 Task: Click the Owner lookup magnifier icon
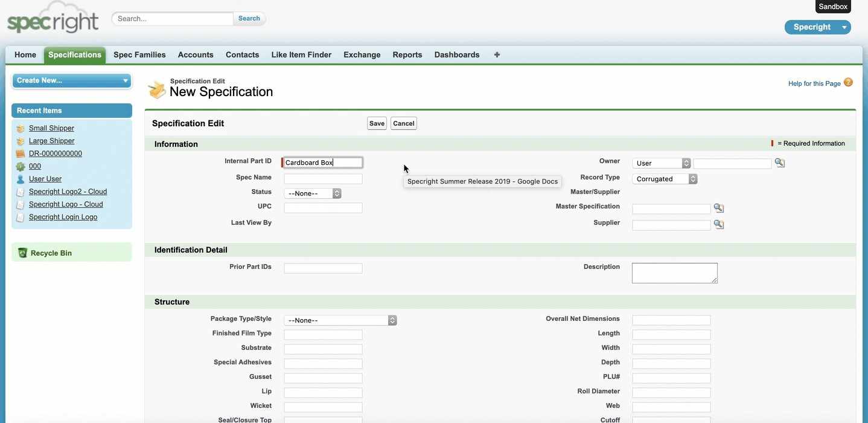779,163
